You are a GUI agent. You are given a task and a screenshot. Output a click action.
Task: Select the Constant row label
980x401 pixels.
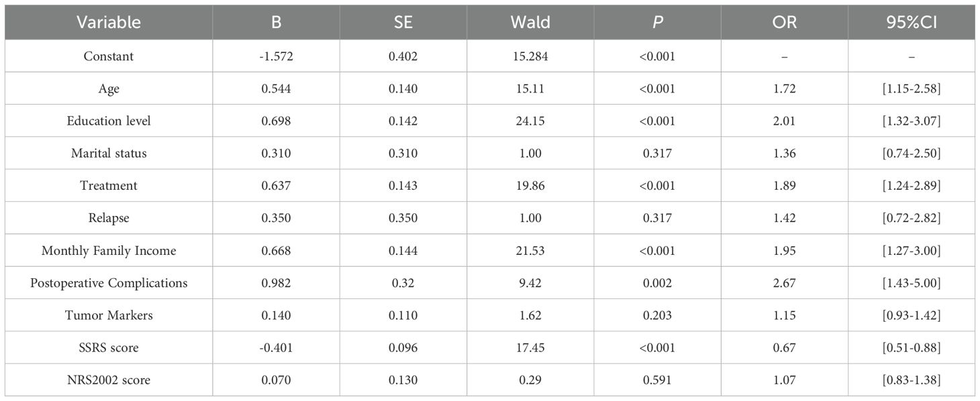[x=109, y=56]
